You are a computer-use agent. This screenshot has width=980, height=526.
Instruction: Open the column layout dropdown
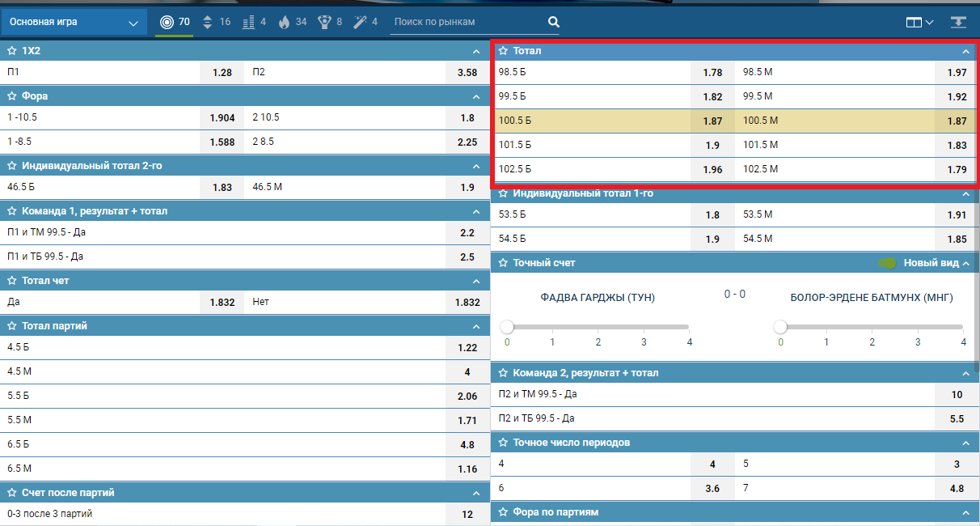pos(919,22)
